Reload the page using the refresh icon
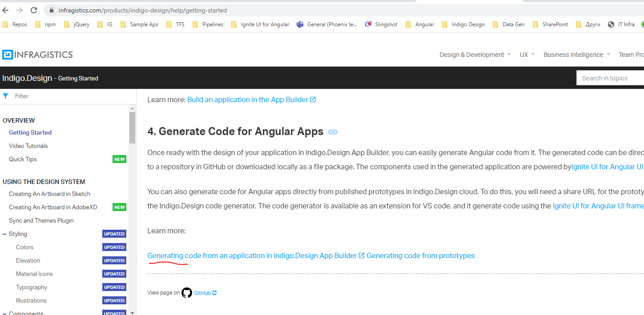Viewport: 644px width, 315px height. click(x=33, y=10)
